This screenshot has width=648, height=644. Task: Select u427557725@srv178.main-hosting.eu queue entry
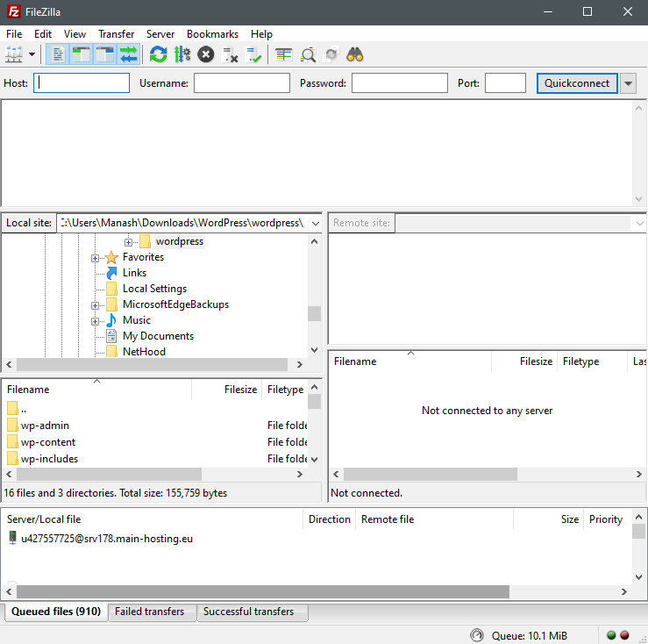point(107,539)
